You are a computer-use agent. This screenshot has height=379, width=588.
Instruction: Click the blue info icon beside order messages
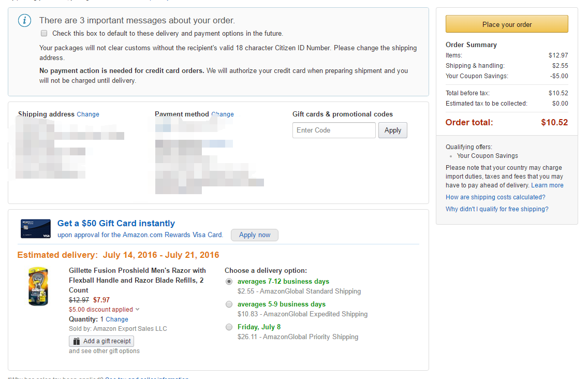pos(25,20)
